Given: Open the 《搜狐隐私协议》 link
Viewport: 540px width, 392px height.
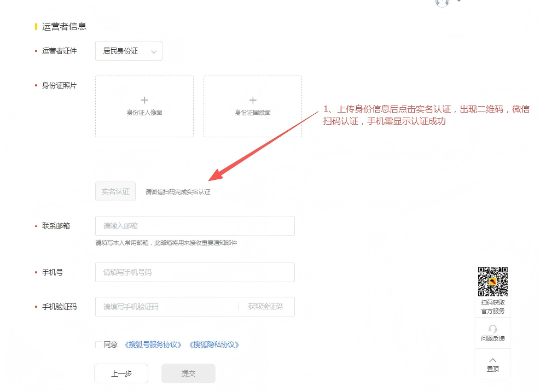Looking at the screenshot, I should click(x=214, y=344).
